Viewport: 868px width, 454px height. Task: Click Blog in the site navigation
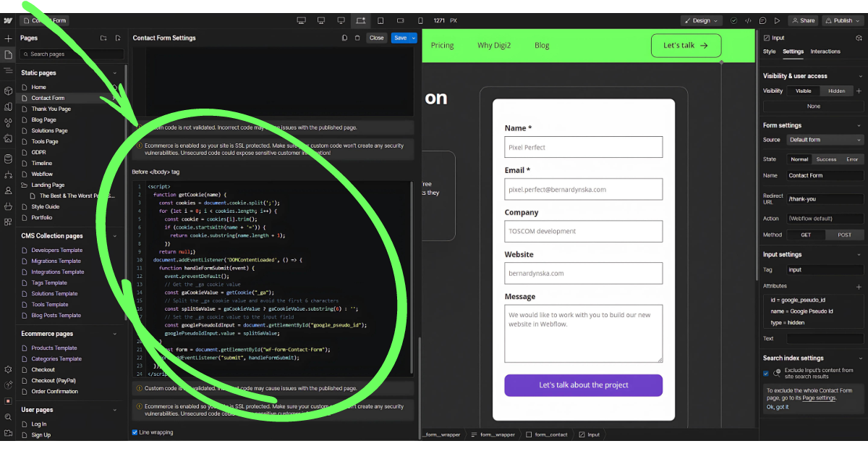pos(542,45)
